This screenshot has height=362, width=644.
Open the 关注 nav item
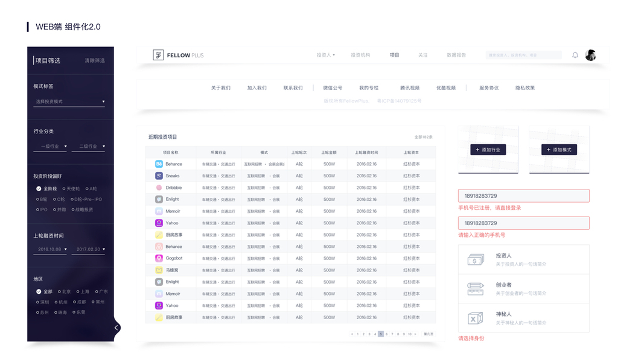tap(422, 55)
